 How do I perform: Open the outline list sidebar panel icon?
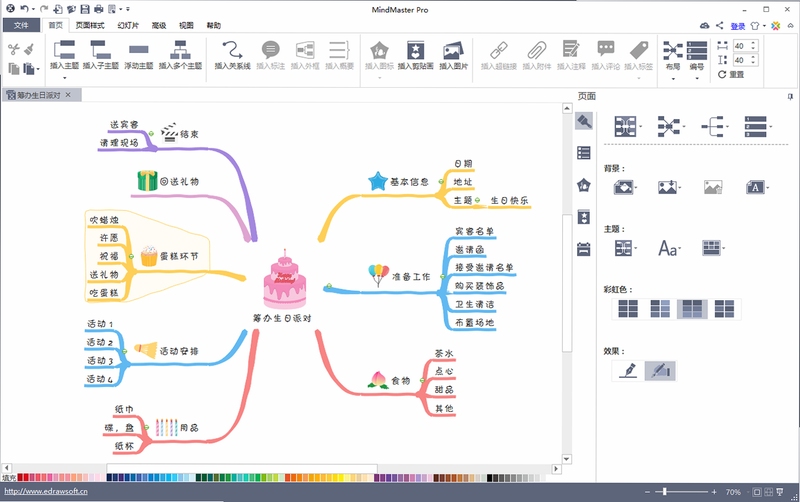584,153
